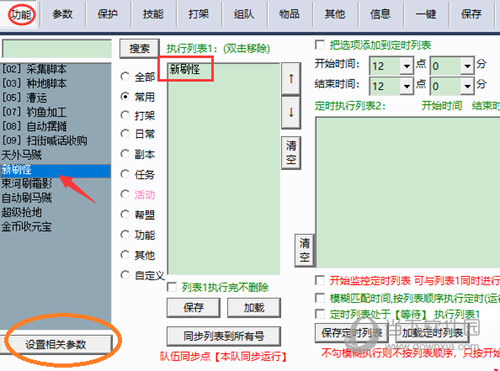Select the 副本 radio option
500x371 pixels.
(125, 154)
